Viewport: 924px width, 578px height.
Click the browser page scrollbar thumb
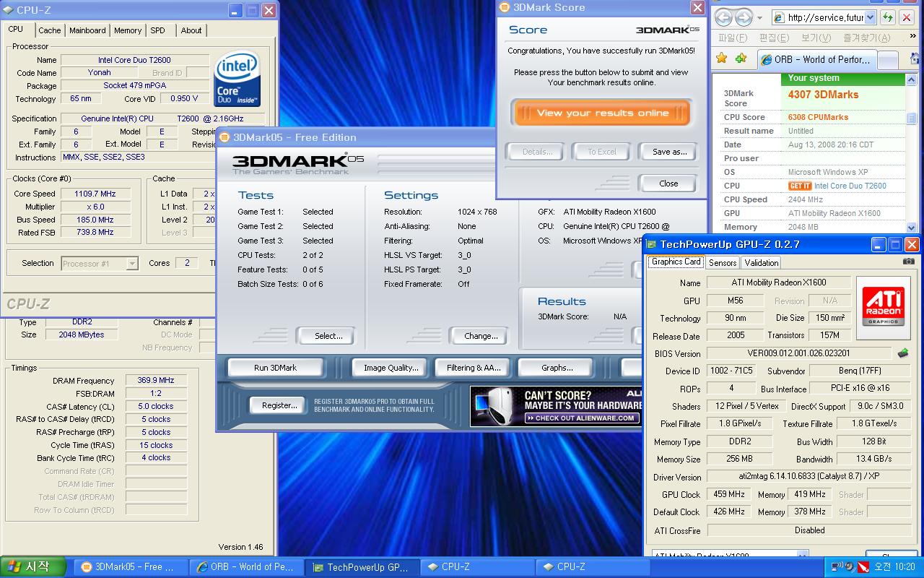point(911,118)
